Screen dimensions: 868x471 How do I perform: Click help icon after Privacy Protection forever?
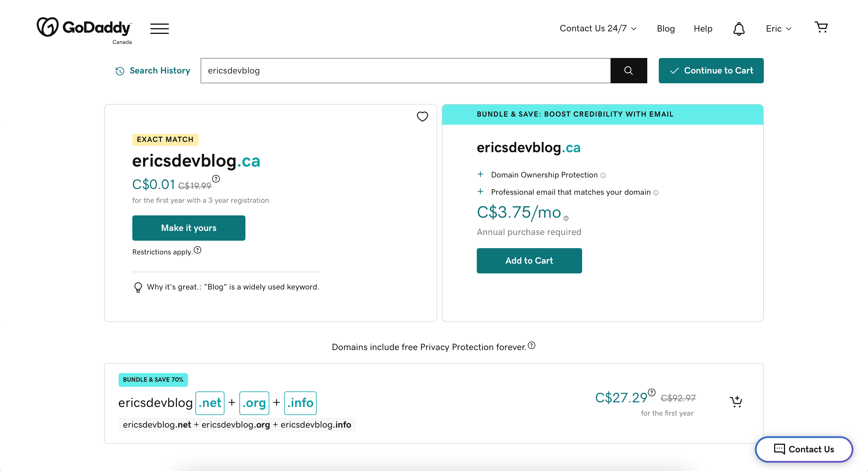(x=531, y=345)
